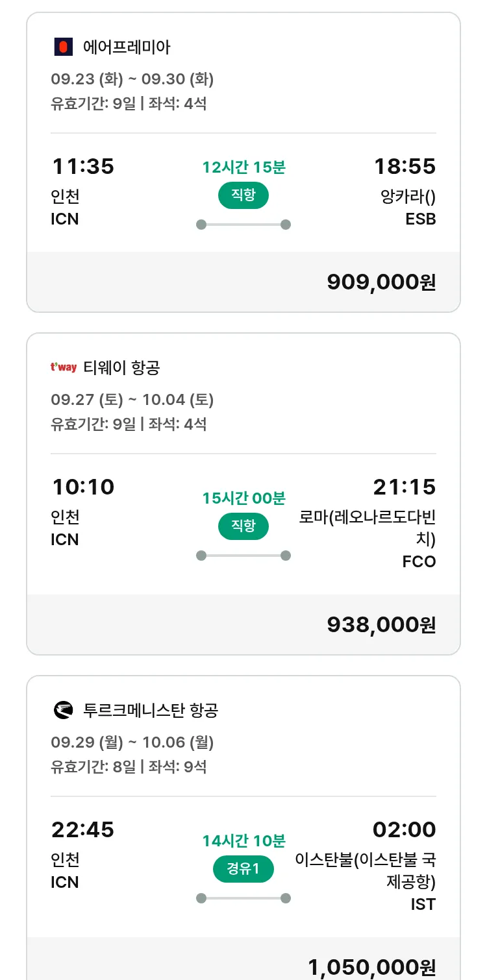Click the ESB arrival airport code
This screenshot has width=487, height=980.
[x=420, y=219]
